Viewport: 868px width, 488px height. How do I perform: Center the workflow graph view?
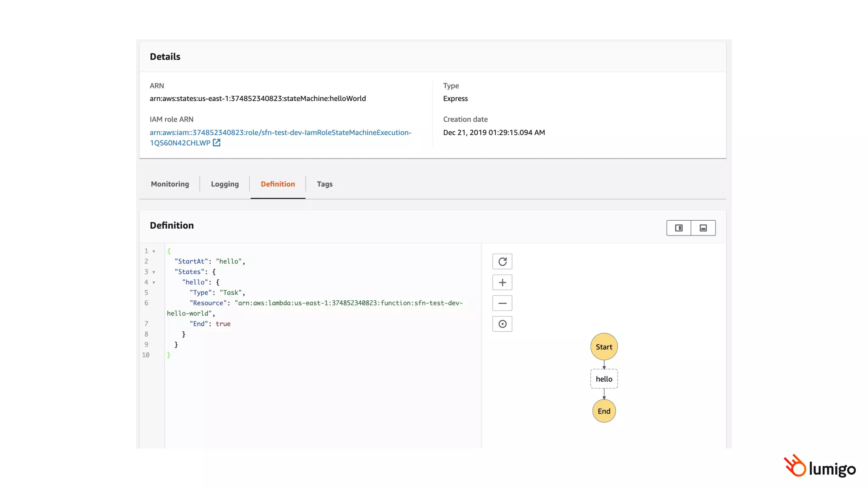[x=502, y=324]
